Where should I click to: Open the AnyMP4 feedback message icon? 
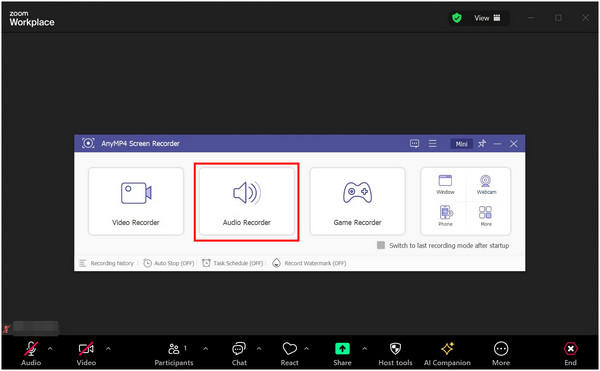(x=414, y=143)
